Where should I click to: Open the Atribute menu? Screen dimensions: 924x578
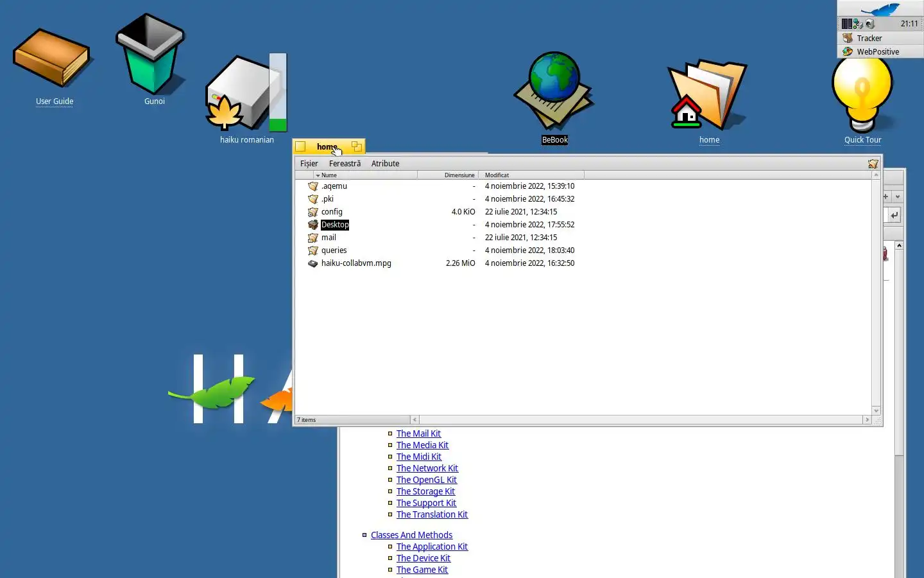click(385, 164)
